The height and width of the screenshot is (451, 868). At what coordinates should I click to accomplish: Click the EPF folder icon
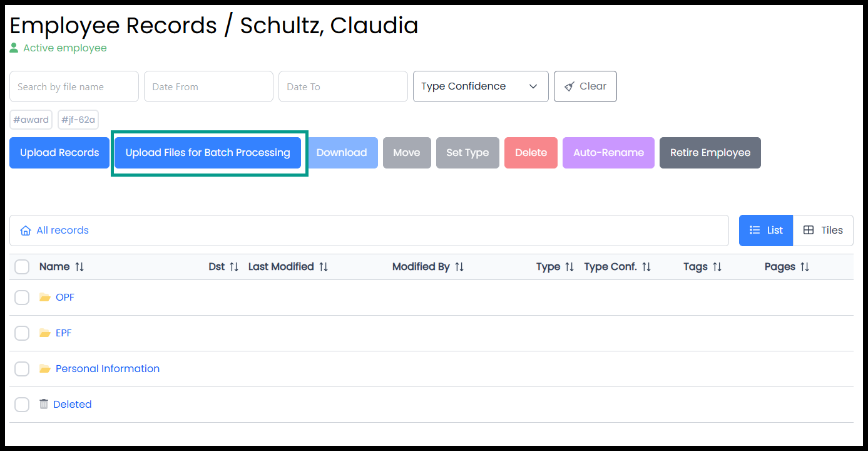coord(45,333)
